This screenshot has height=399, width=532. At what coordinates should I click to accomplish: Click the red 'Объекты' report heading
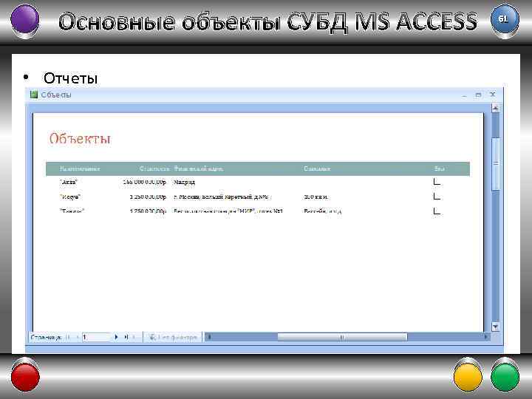[80, 139]
